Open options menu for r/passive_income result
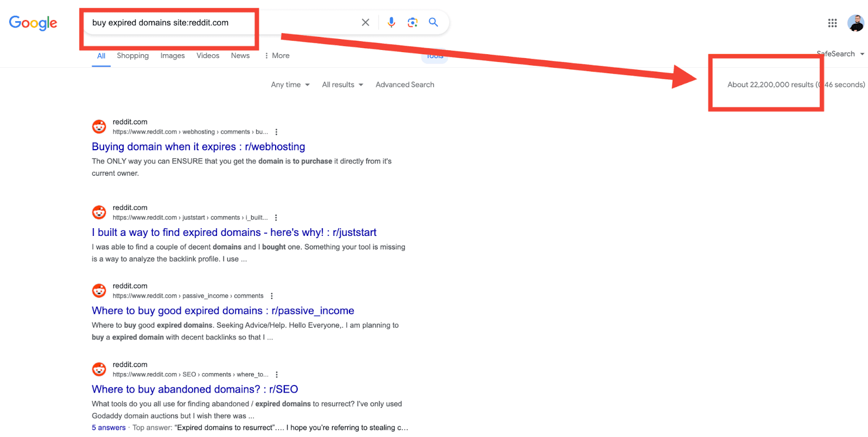868x437 pixels. point(272,296)
